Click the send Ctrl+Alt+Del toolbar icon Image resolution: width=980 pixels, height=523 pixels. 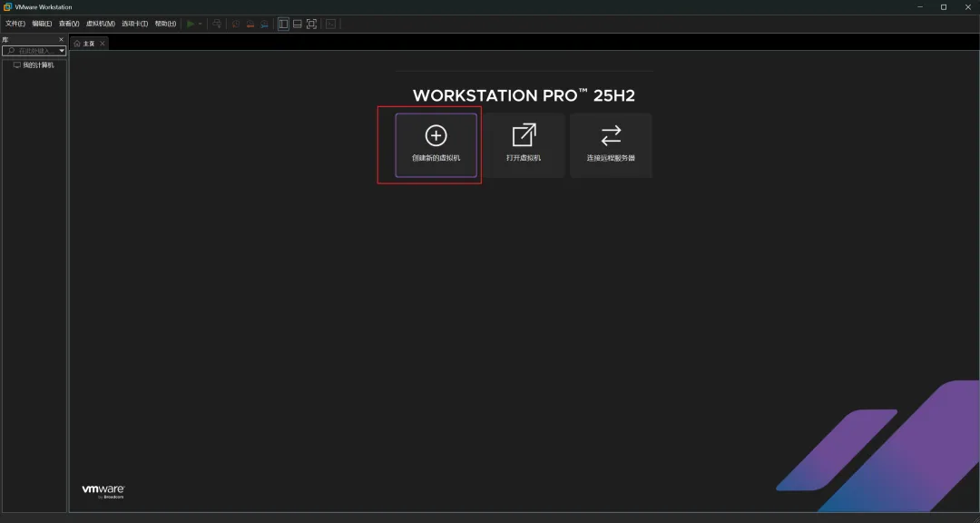[217, 24]
